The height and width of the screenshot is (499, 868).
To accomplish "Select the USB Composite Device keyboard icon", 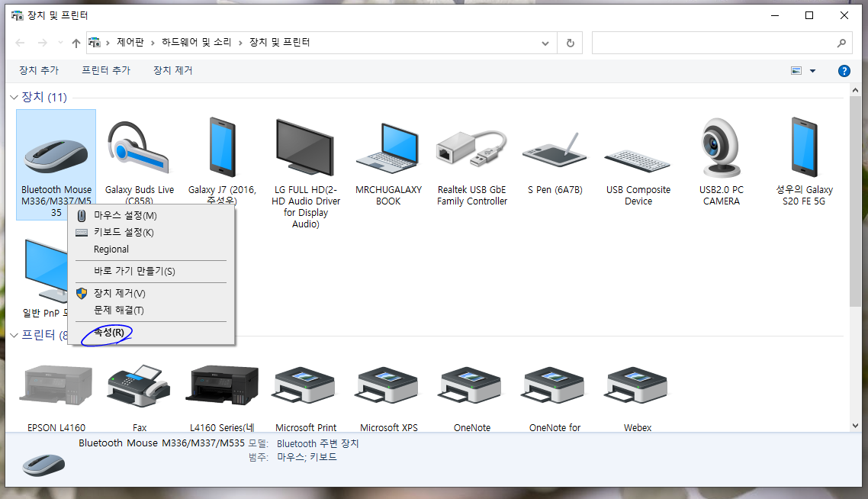I will click(x=638, y=160).
